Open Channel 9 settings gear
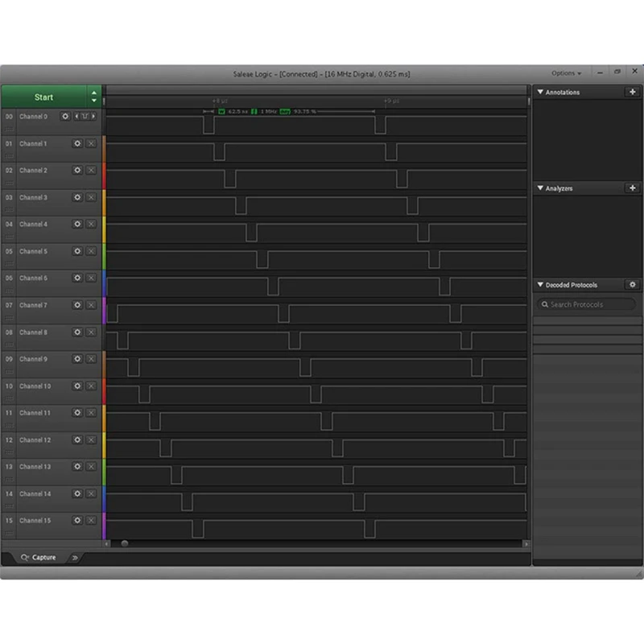 77,359
